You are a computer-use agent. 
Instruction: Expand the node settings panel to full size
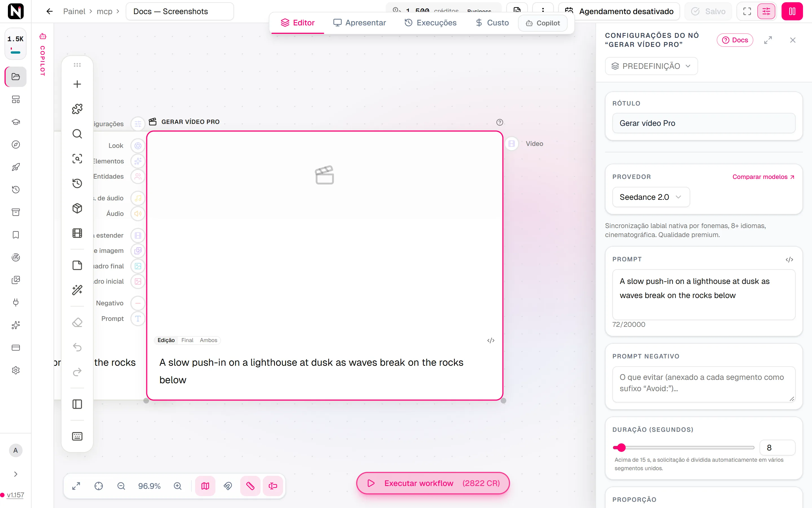[x=768, y=40]
